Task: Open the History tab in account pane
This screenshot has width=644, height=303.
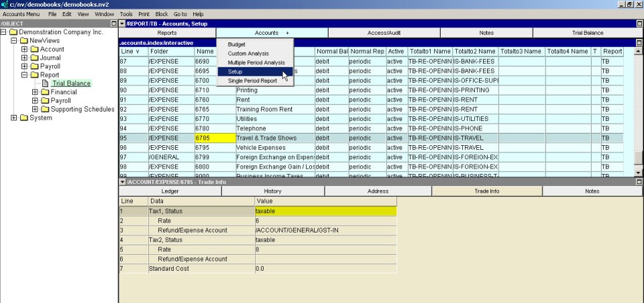Action: (272, 191)
